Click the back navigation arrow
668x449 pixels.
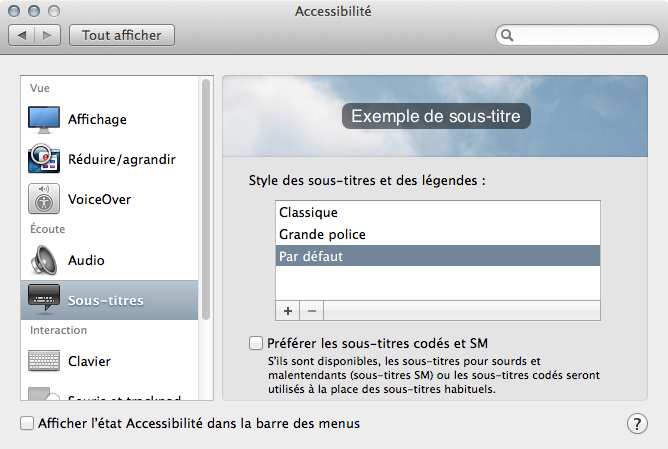(23, 35)
